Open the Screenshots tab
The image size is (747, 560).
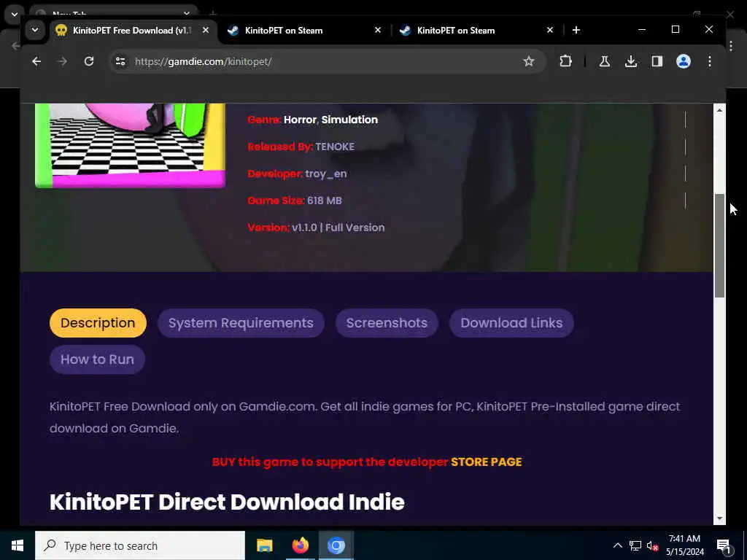387,323
